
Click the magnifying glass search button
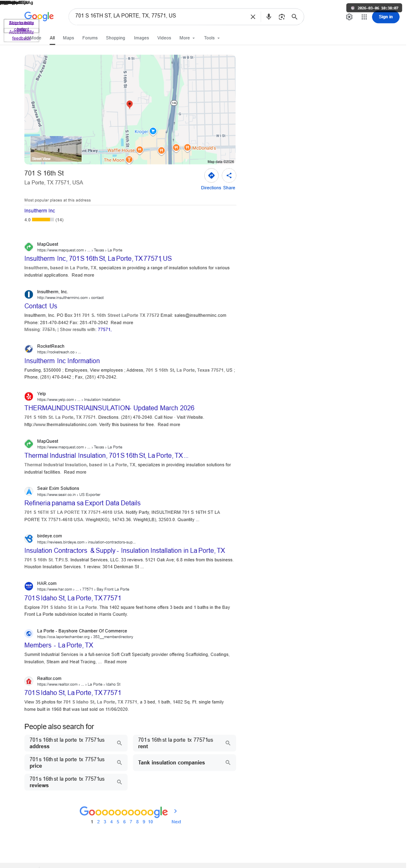pos(294,17)
